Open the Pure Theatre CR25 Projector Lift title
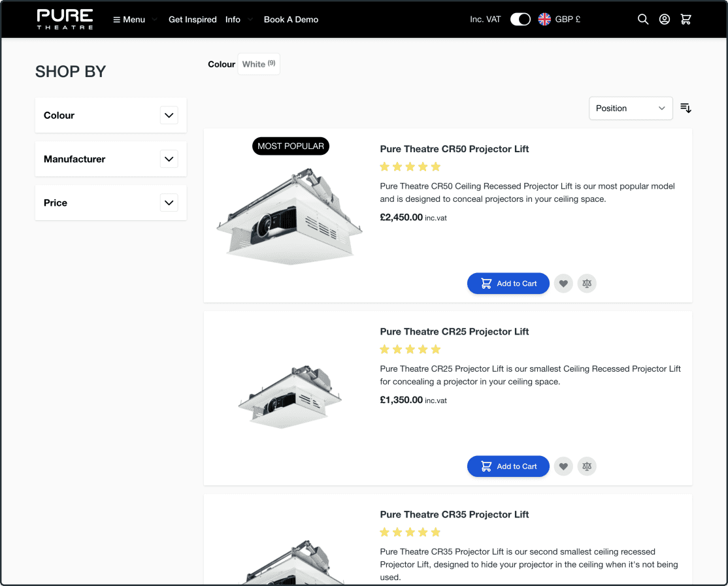728x586 pixels. (x=454, y=332)
